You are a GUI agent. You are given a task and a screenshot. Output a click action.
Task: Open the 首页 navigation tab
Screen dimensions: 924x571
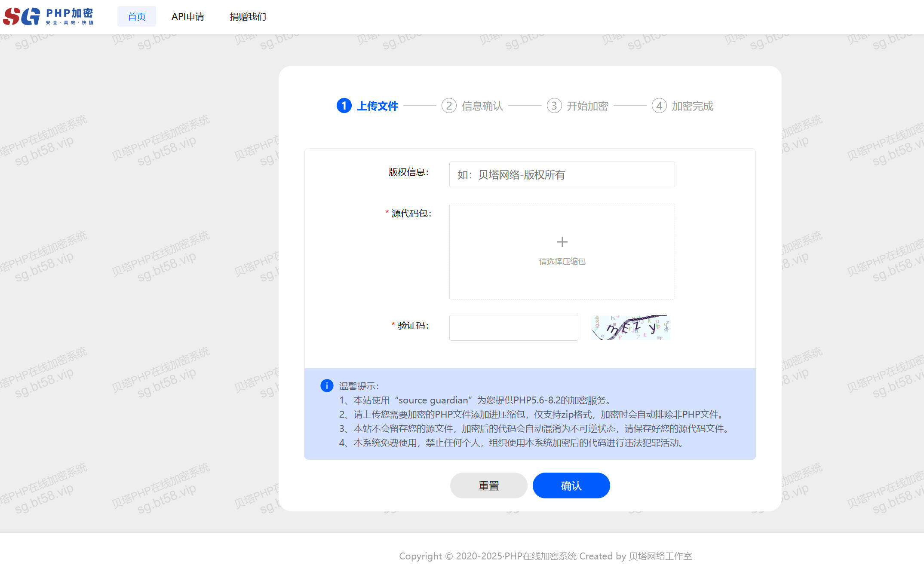pyautogui.click(x=137, y=16)
